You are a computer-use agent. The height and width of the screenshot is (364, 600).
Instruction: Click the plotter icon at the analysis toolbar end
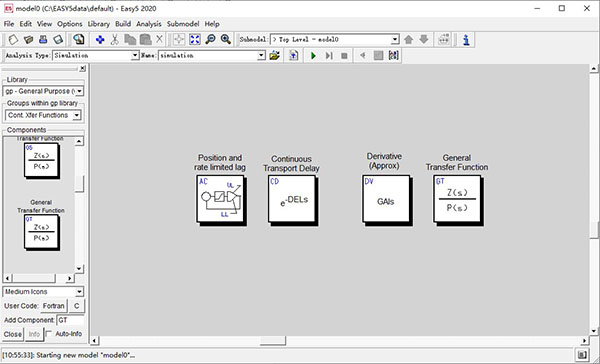coord(393,56)
